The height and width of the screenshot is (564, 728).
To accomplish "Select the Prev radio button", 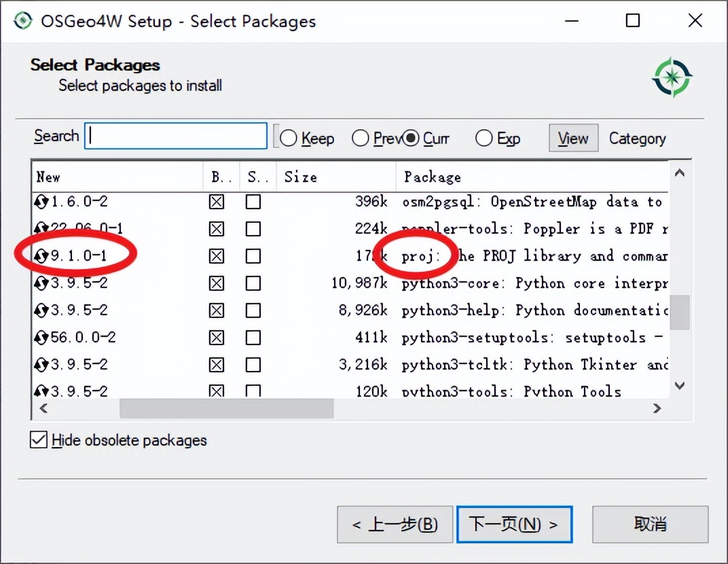I will (x=361, y=138).
